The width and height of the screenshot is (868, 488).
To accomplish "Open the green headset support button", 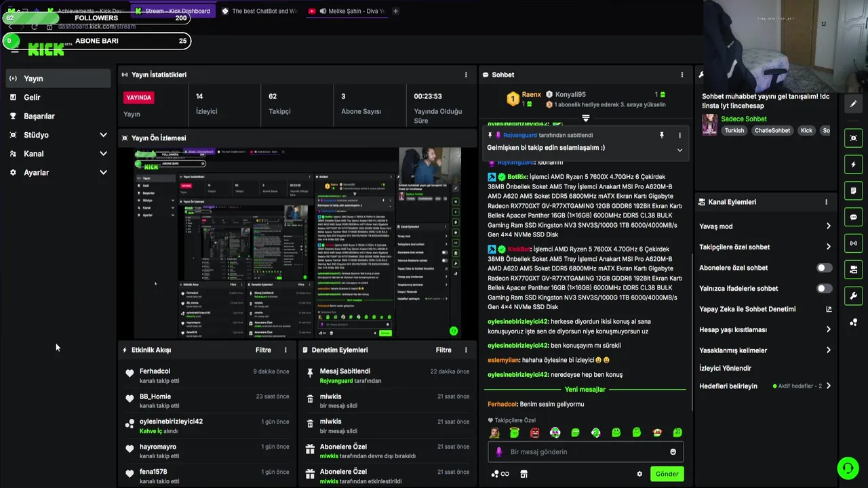I will coord(847,468).
